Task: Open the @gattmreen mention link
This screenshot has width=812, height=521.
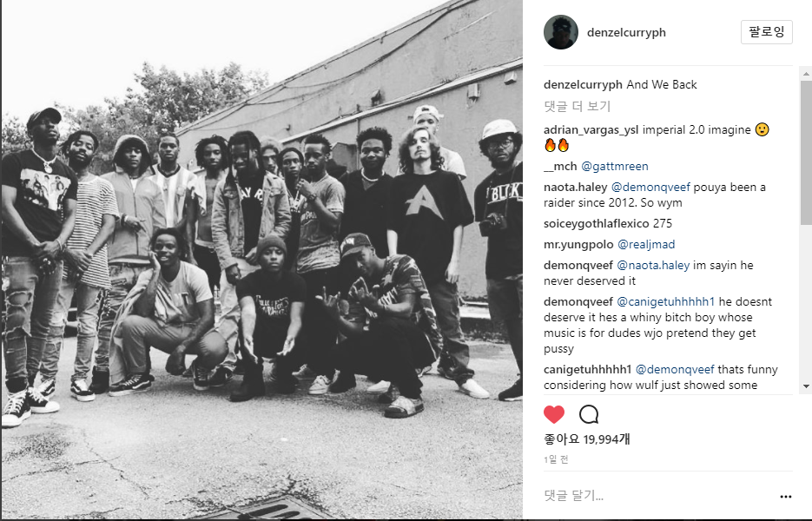Action: tap(615, 166)
